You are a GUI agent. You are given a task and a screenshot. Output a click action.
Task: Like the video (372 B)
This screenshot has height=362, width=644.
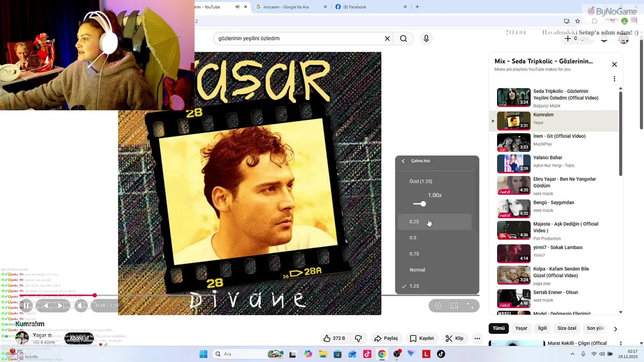coord(334,338)
